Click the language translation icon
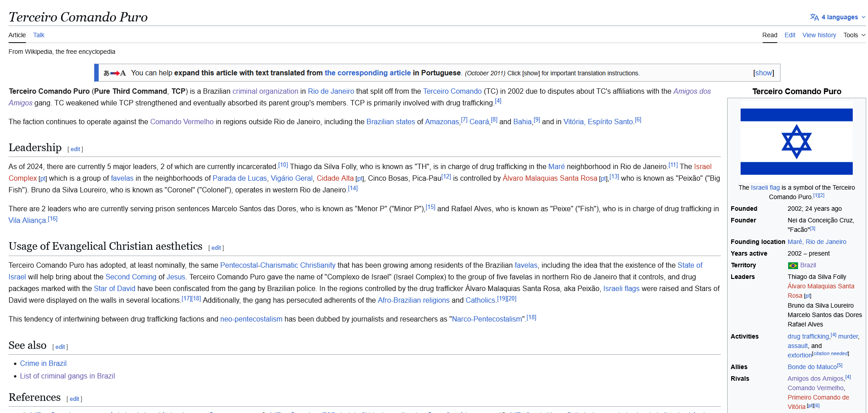Image resolution: width=868 pixels, height=413 pixels. [814, 17]
